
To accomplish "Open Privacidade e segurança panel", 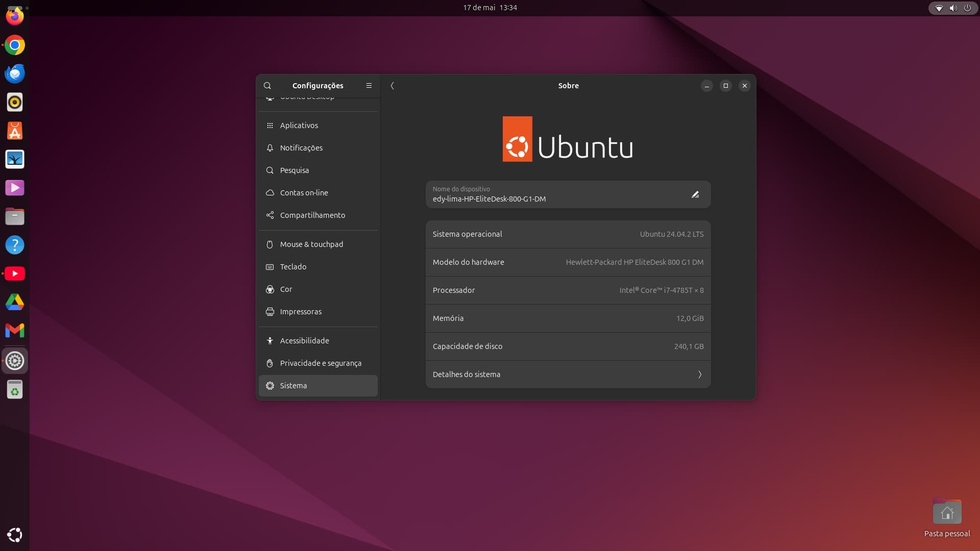I will (318, 363).
